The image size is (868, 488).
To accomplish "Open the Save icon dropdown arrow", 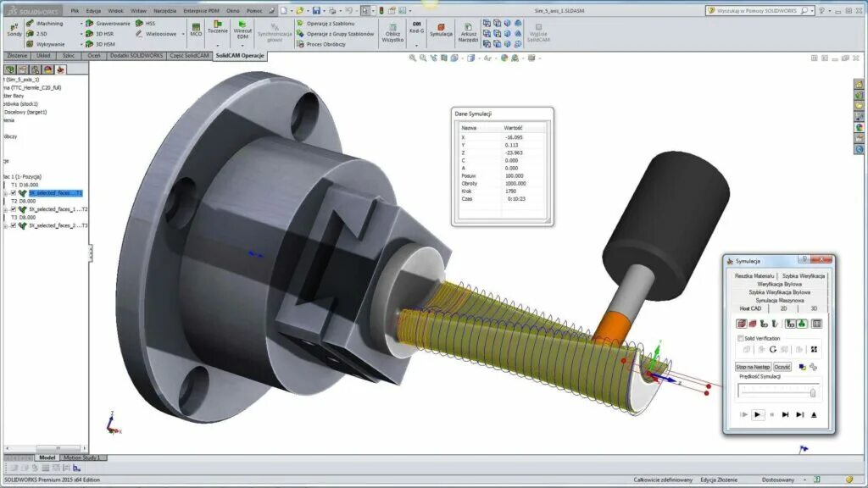I will tap(324, 10).
